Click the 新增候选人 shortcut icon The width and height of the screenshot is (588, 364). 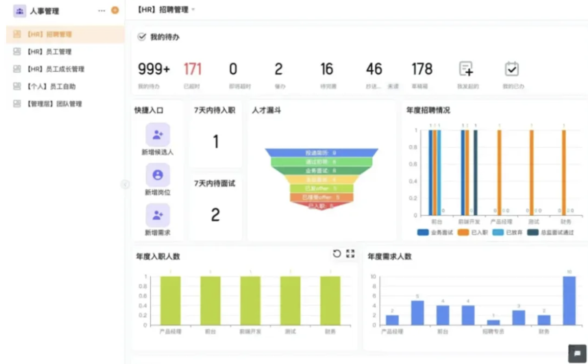158,135
